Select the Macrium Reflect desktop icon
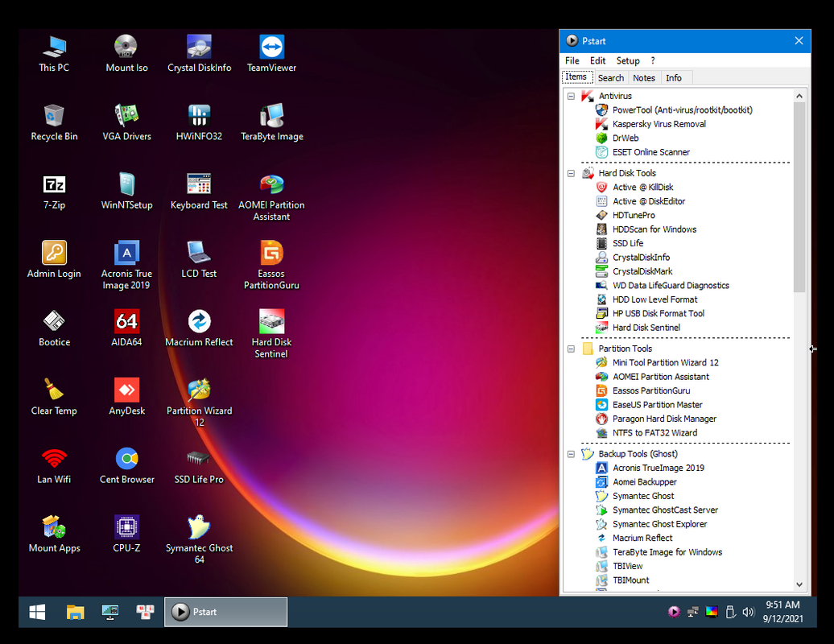The height and width of the screenshot is (644, 834). point(199,328)
